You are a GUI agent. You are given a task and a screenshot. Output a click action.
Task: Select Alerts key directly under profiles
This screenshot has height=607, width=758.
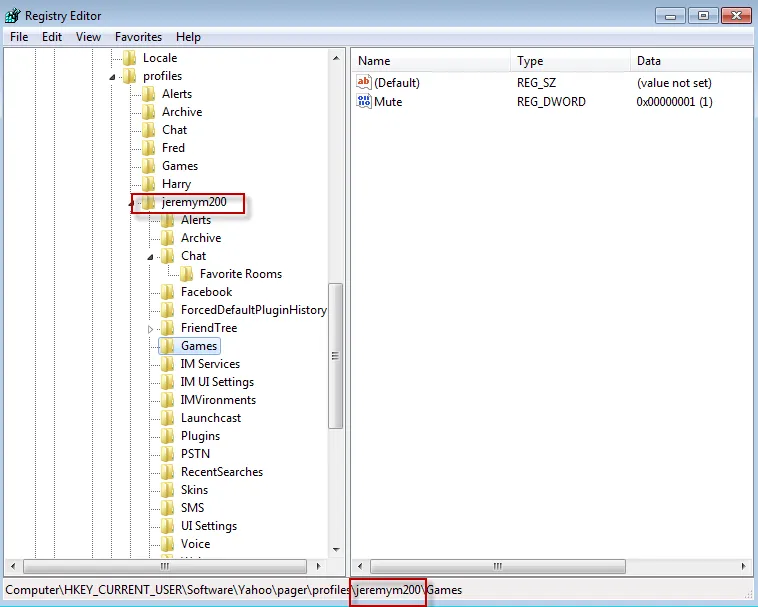pyautogui.click(x=177, y=94)
